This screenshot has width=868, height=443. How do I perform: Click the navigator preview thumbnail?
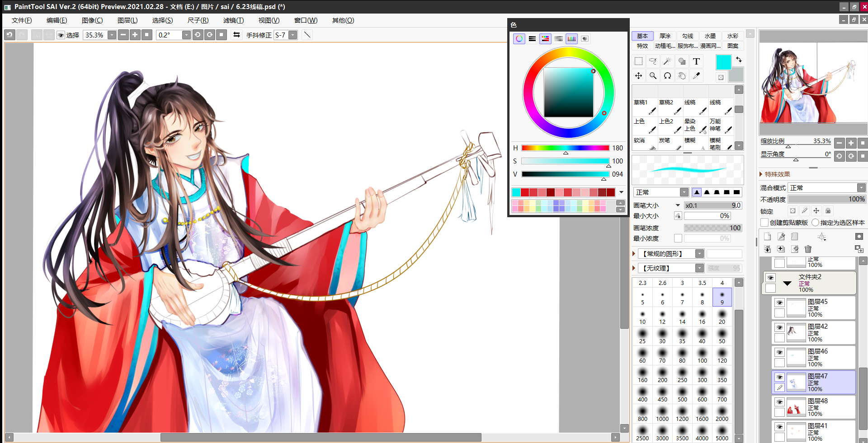click(x=813, y=83)
